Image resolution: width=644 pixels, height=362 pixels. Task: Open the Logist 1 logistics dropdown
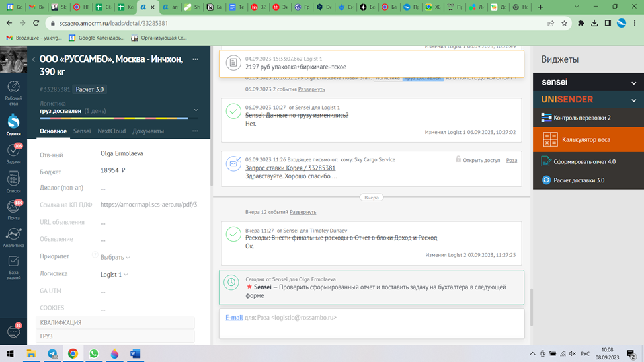point(114,274)
